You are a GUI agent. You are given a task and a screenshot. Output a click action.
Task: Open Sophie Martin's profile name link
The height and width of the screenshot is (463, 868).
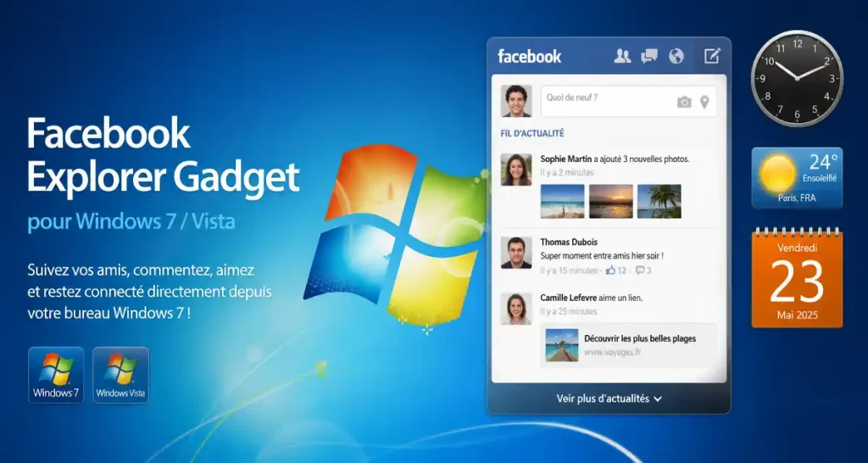(564, 159)
